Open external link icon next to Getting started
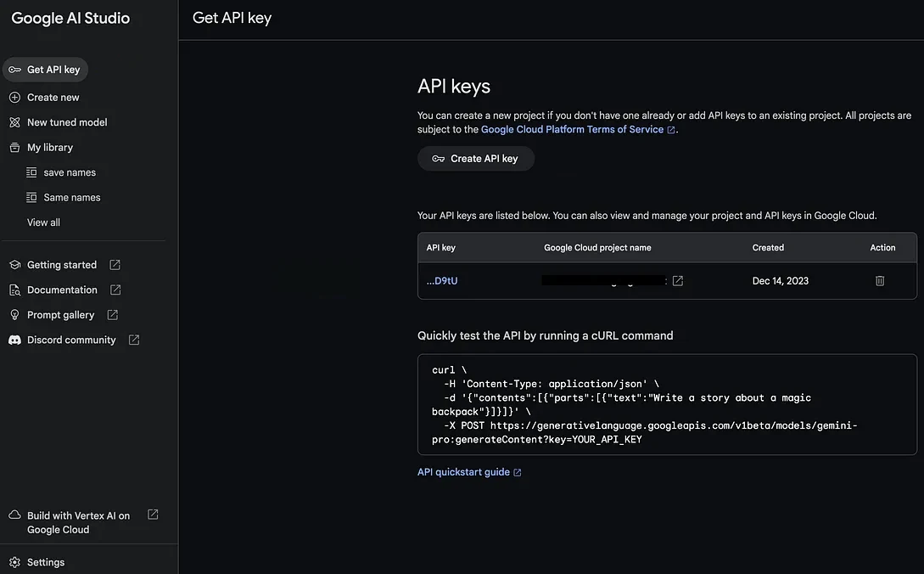 coord(115,265)
